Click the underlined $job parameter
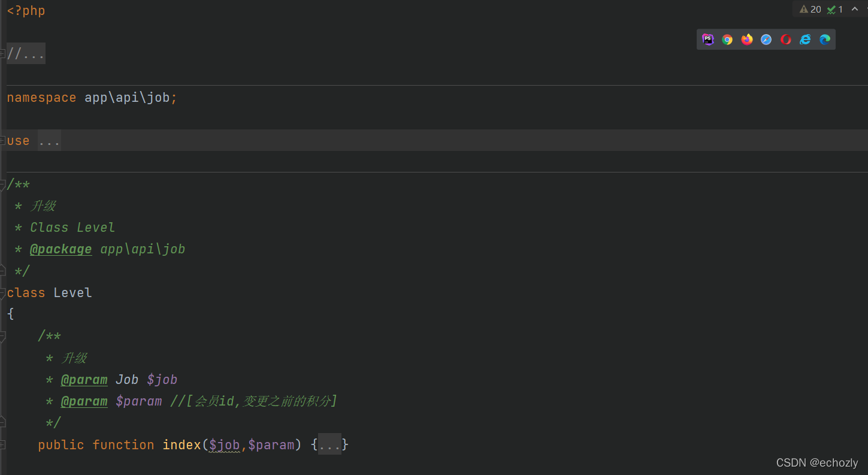Screen dimensions: 868x475 coord(224,444)
